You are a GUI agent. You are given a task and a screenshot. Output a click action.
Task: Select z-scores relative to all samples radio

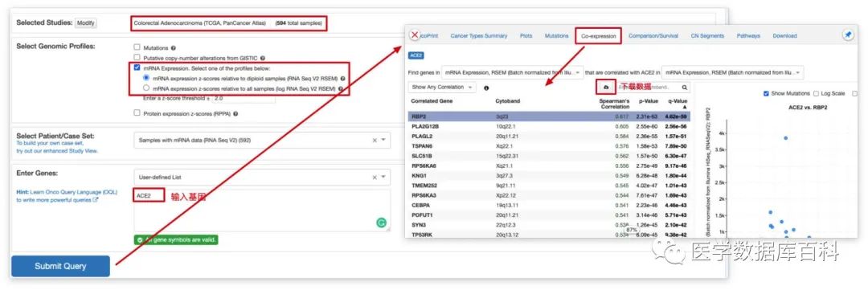[x=146, y=88]
